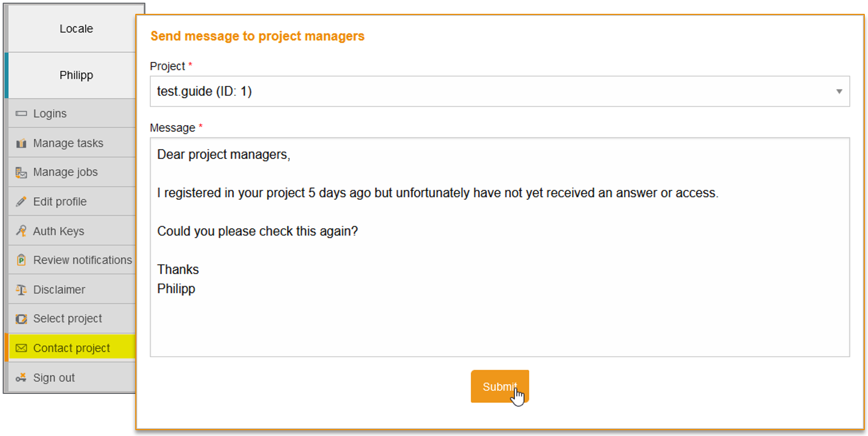Open Manage jobs via its icon
The width and height of the screenshot is (868, 436).
pyautogui.click(x=21, y=172)
